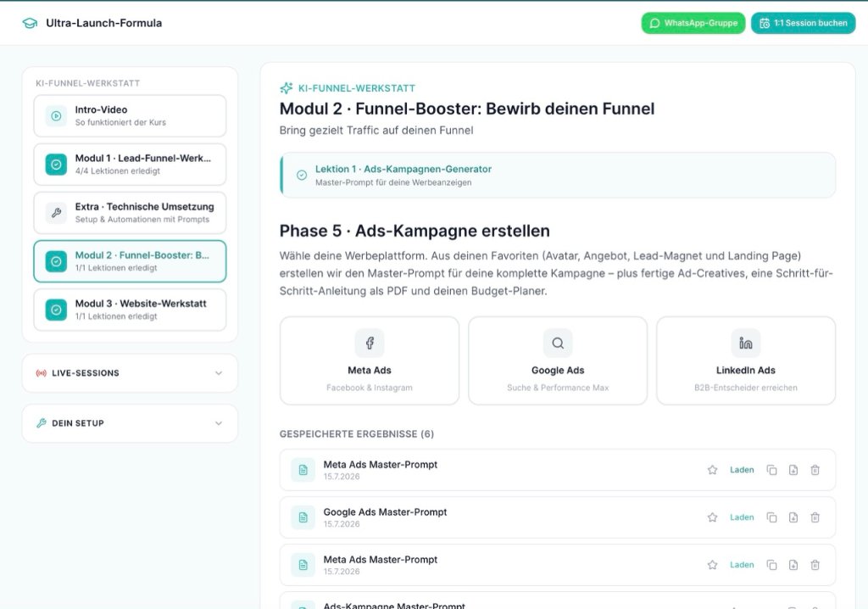The height and width of the screenshot is (609, 868).
Task: Download the Google Ads Master-Prompt file
Action: 793,517
